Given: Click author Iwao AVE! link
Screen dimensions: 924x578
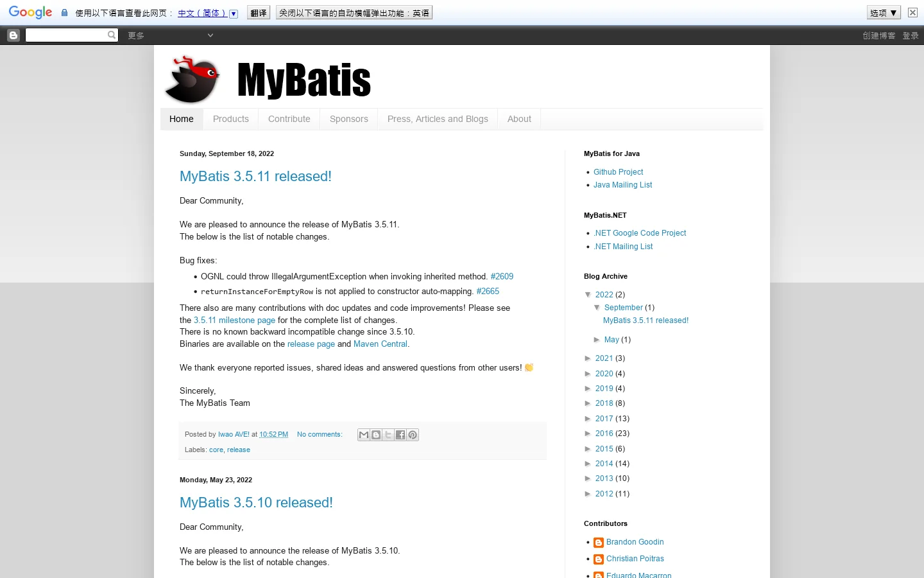Looking at the screenshot, I should pos(234,435).
